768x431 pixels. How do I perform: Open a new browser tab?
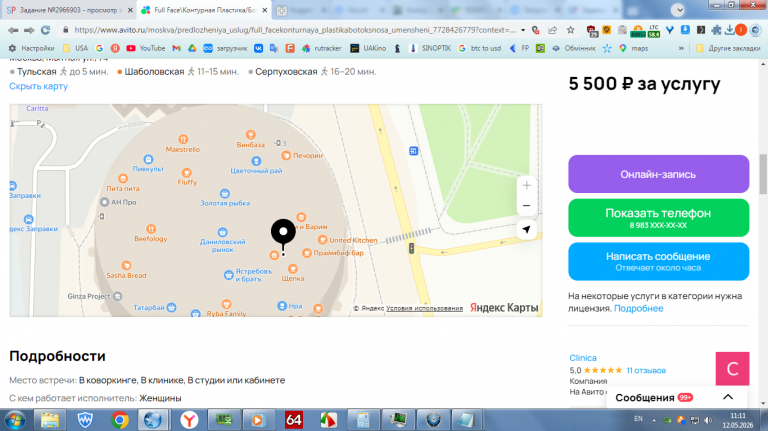[281, 10]
